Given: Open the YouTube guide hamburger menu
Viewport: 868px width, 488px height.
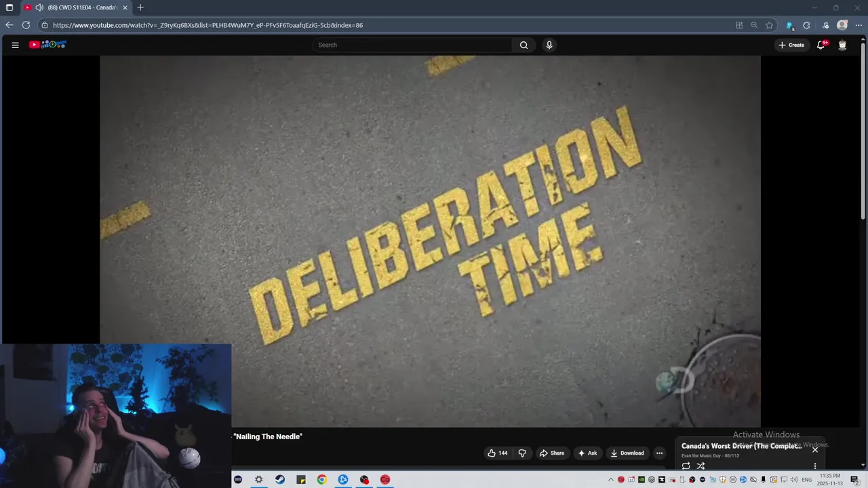Looking at the screenshot, I should tap(15, 45).
